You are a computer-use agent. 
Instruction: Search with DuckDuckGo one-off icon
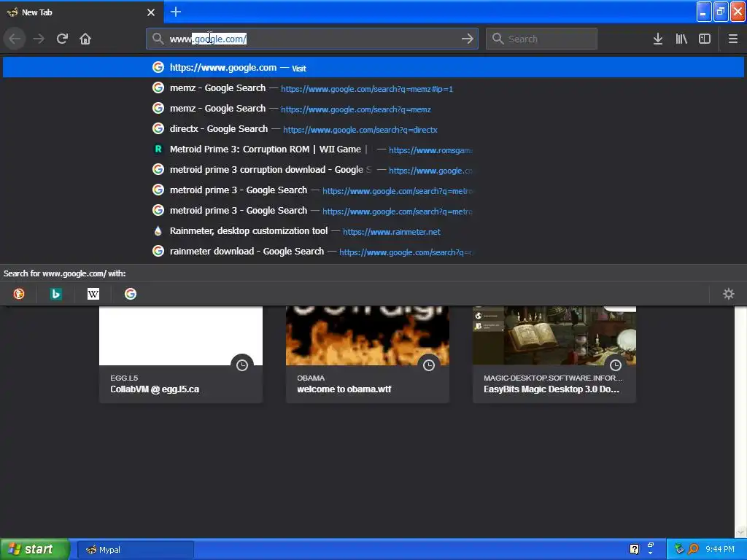point(19,294)
